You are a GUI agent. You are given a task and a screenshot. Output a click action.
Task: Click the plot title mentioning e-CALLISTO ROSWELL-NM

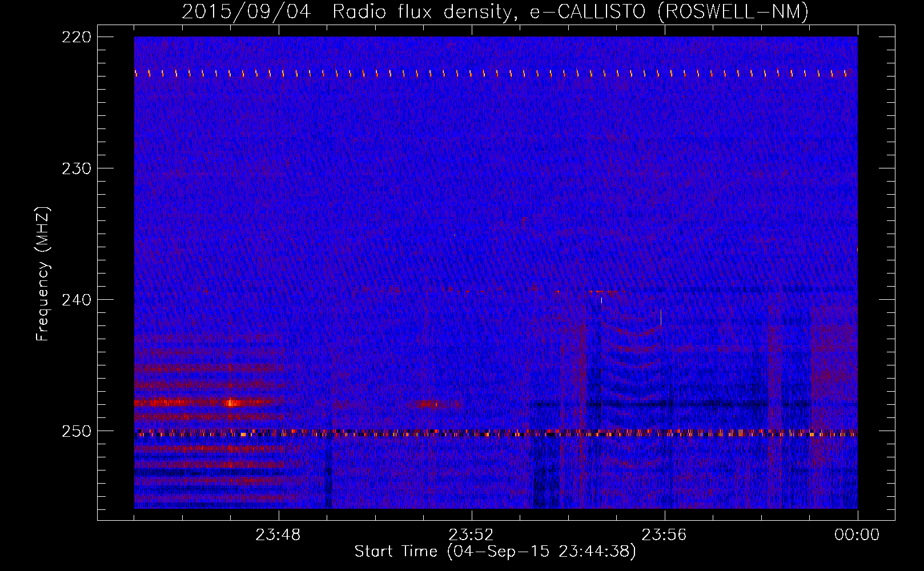pyautogui.click(x=495, y=11)
